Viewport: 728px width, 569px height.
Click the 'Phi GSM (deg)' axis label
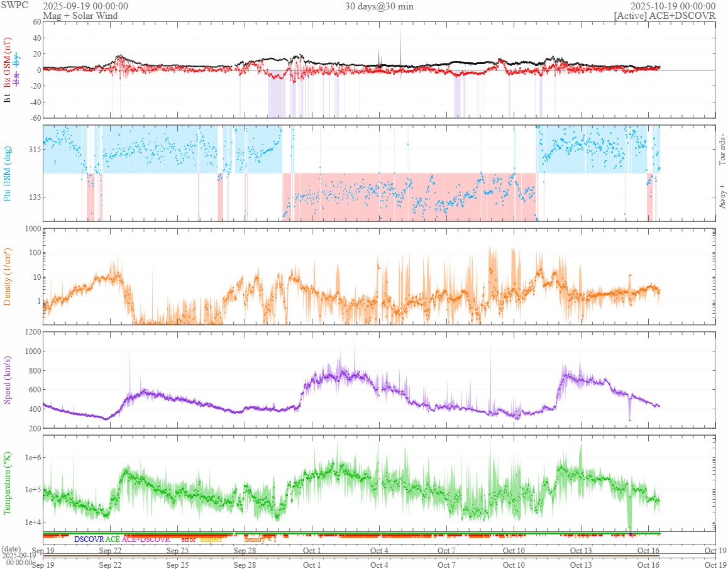coord(7,174)
